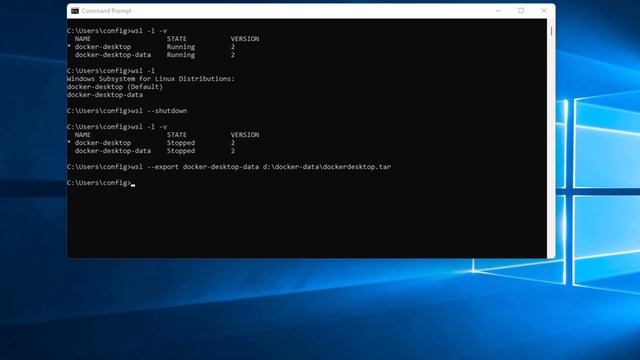Click the 'docker-desktop (Default)' line
The image size is (640, 360).
pyautogui.click(x=115, y=87)
